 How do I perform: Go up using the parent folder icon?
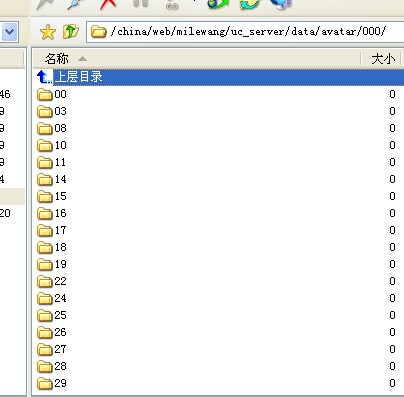coord(70,32)
